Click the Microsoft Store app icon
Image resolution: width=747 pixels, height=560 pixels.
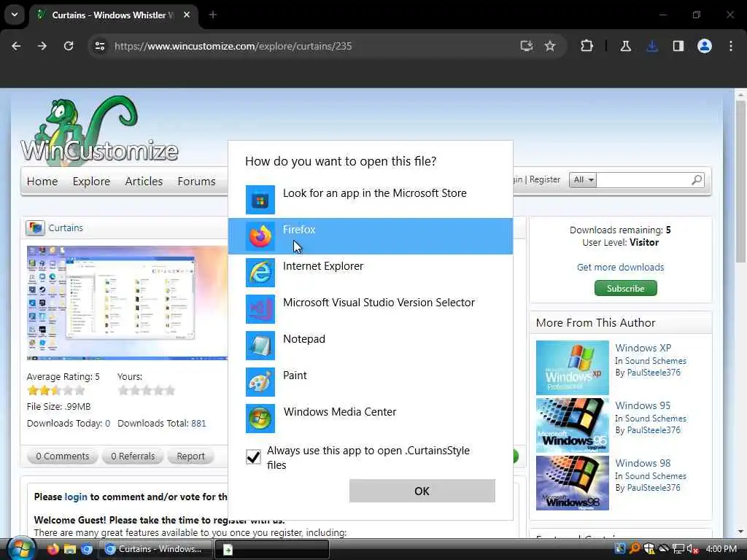coord(260,200)
